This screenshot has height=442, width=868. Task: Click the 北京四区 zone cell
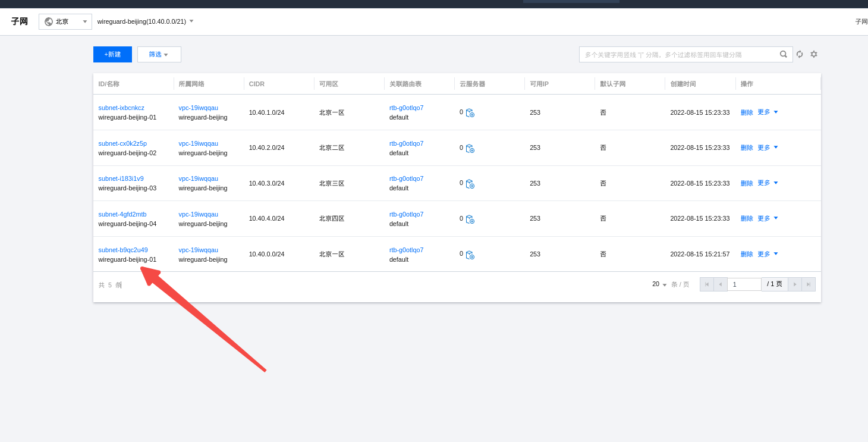(332, 218)
